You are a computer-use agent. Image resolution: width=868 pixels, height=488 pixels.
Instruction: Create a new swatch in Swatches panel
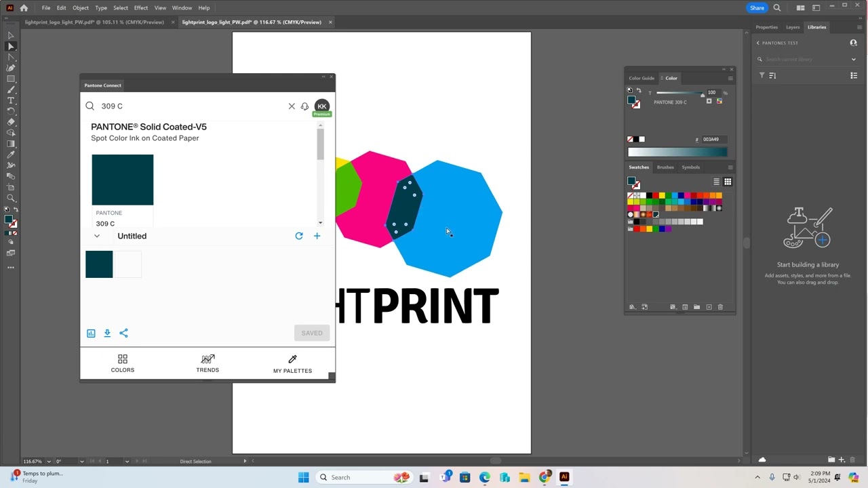click(709, 307)
